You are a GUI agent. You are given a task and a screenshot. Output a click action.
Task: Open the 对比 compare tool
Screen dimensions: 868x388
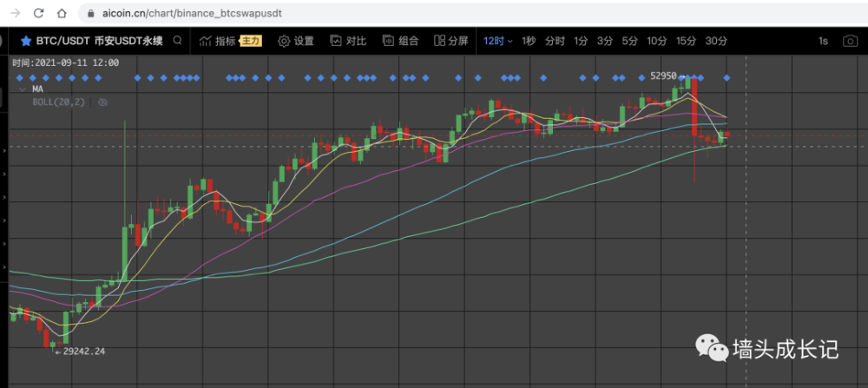click(348, 41)
